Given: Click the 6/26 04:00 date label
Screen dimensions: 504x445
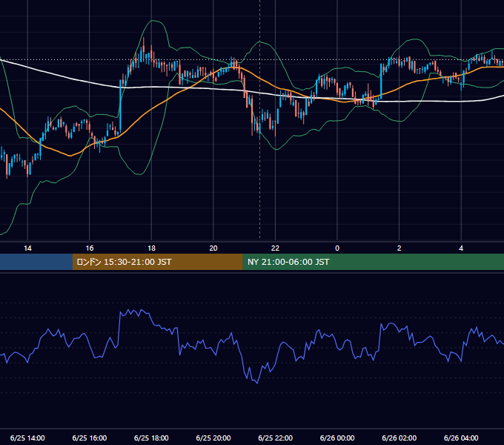Looking at the screenshot, I should (461, 438).
